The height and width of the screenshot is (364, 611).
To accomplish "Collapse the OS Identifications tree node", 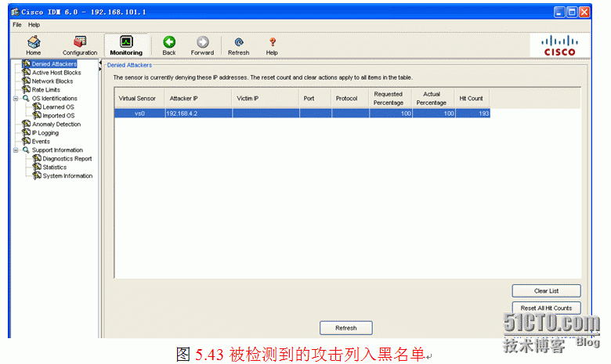I will pos(16,99).
